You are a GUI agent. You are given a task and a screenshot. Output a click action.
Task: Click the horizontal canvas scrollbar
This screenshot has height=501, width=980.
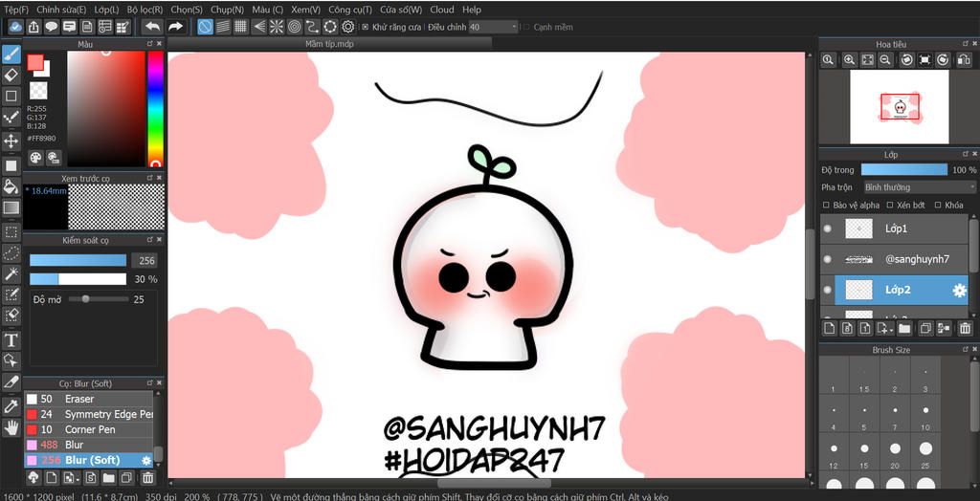tap(494, 483)
